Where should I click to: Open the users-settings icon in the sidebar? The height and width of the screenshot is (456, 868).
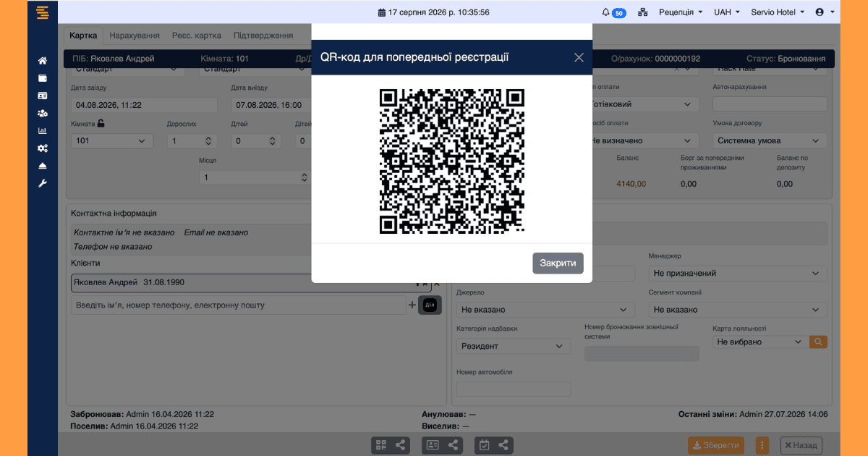point(43,114)
